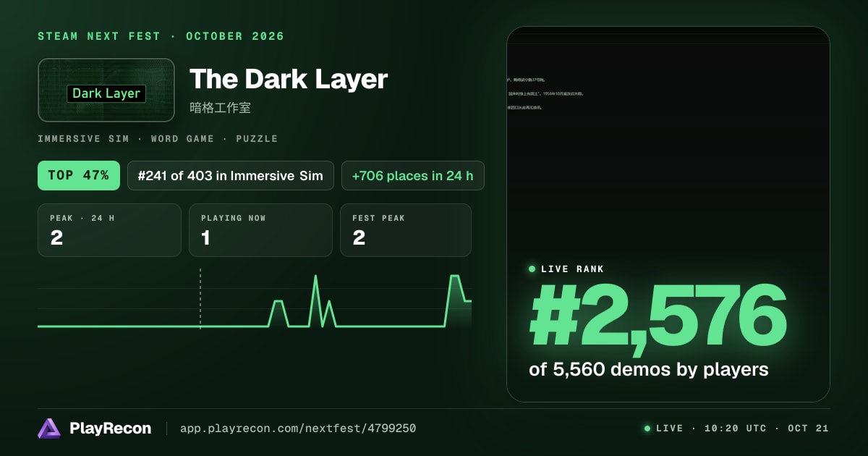Click the OCT 21 date in the footer
868x456 pixels.
click(x=808, y=428)
